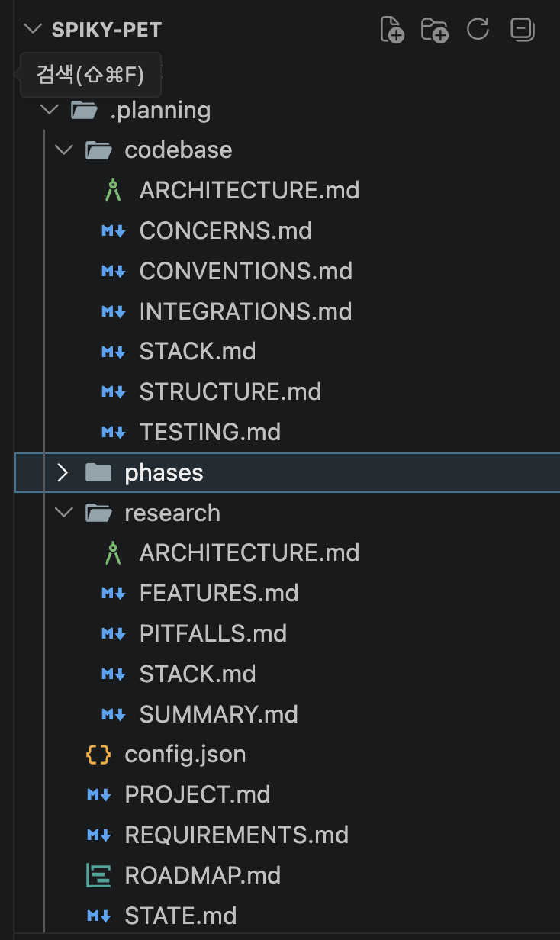Open TESTING.md file

(210, 433)
